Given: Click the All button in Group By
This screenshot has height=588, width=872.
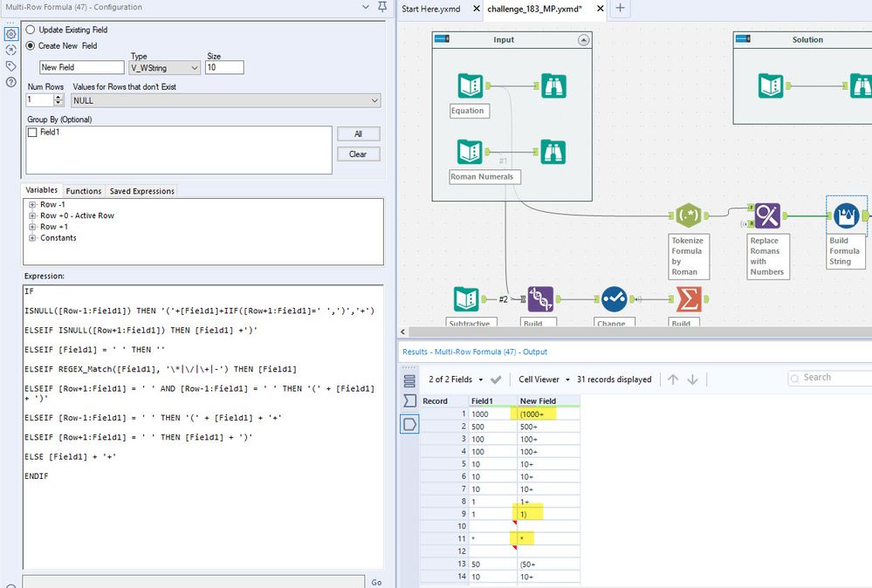Looking at the screenshot, I should 358,134.
